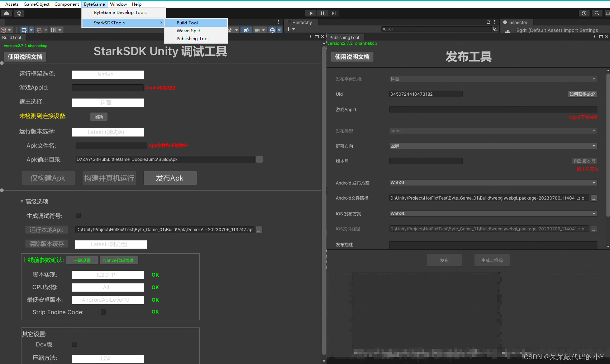Screen dimensions: 610x364
Task: Open PublishingTool panel three-dot menu
Action: tap(595, 37)
